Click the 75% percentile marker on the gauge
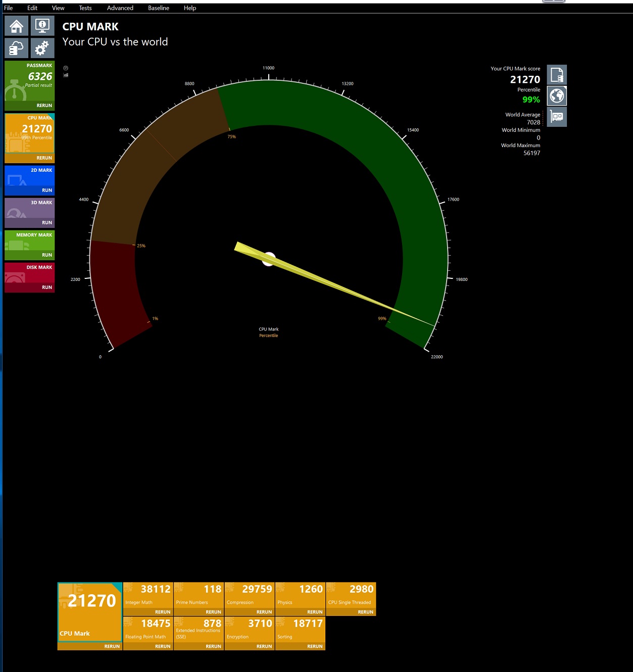Screen dimensions: 633x672 coord(231,136)
